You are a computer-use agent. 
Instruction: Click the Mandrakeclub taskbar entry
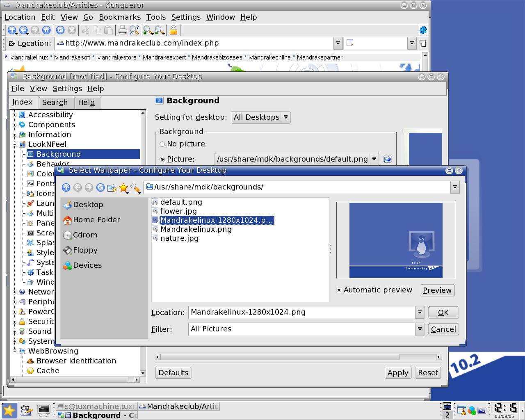[x=179, y=406]
